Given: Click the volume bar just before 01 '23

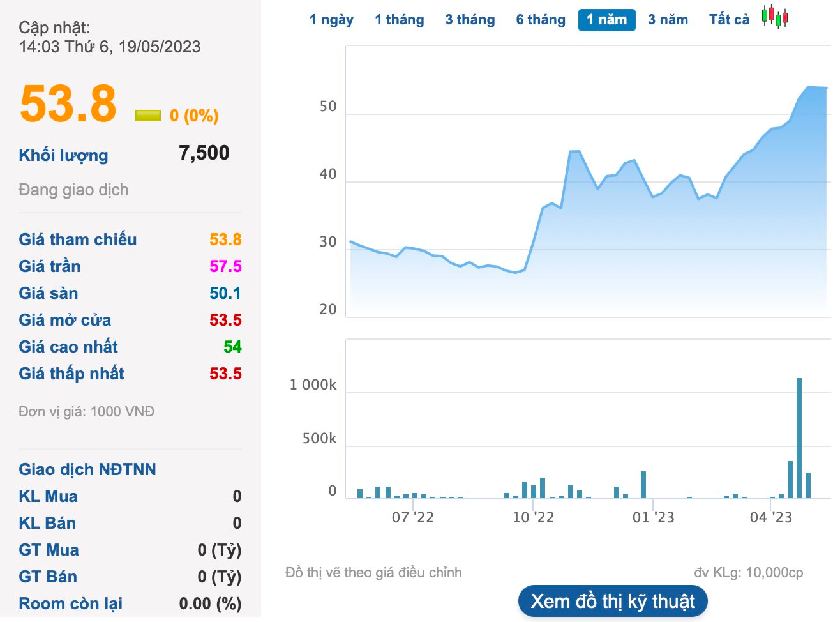Looking at the screenshot, I should 643,485.
